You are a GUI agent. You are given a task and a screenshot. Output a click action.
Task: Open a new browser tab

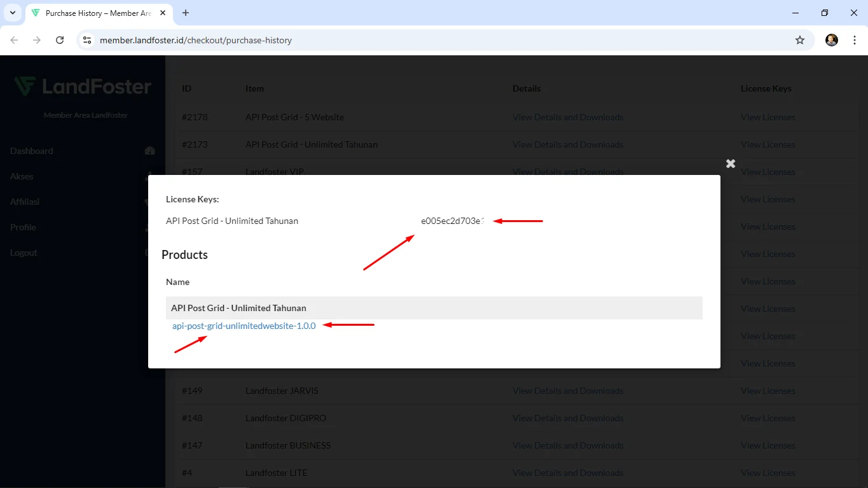click(x=186, y=13)
